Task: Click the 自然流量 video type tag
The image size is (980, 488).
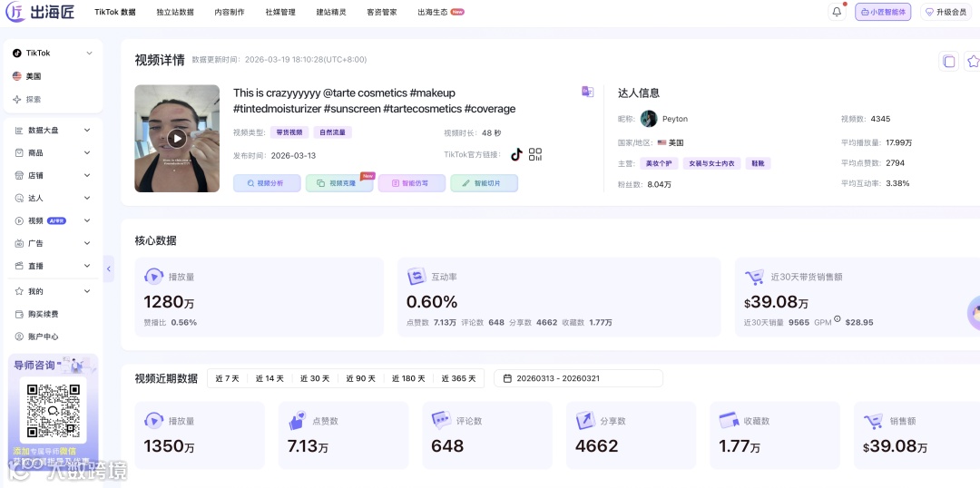Action: coord(333,132)
